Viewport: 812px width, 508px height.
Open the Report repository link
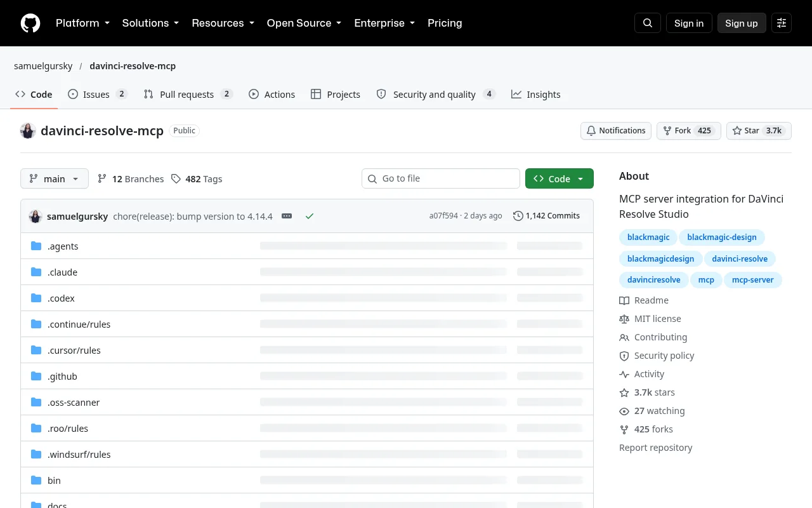[656, 448]
